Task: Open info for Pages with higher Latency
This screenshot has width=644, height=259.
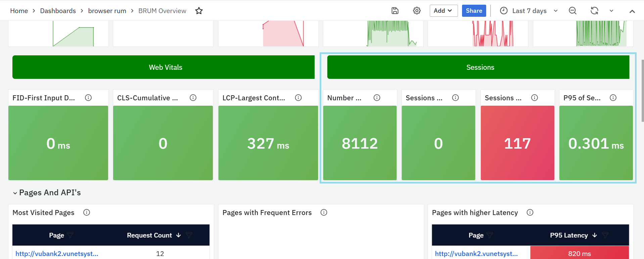Action: pyautogui.click(x=530, y=212)
